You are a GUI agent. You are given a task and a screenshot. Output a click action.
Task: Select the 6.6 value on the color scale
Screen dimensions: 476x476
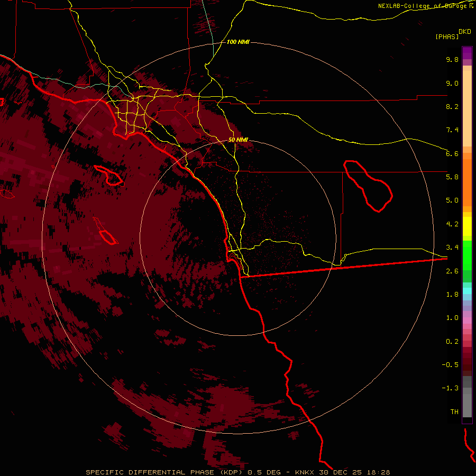[452, 153]
